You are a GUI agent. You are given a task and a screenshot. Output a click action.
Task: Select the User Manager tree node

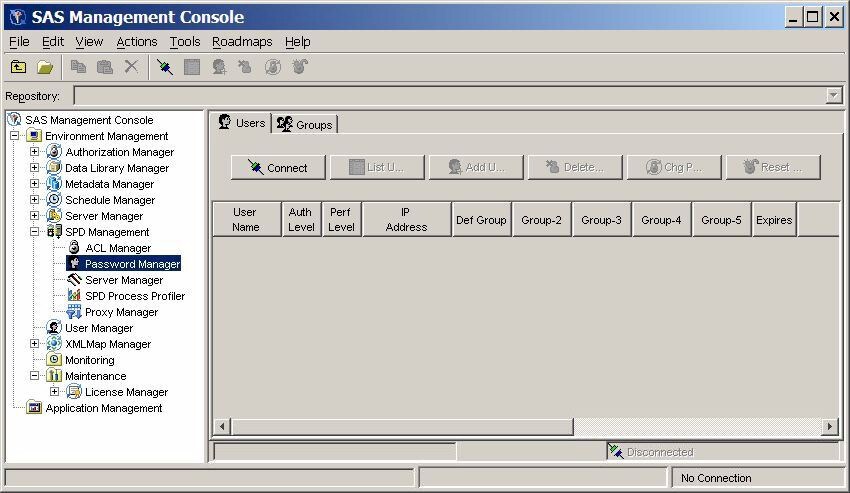click(x=98, y=328)
